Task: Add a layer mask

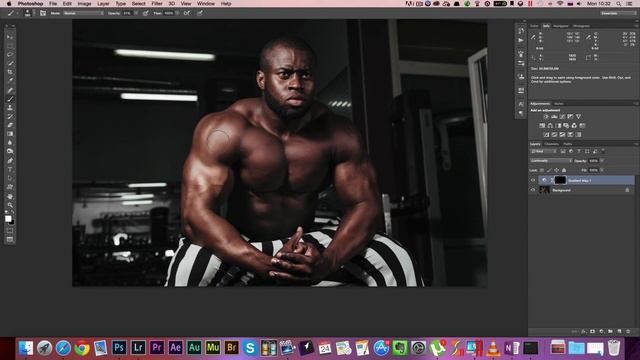Action: (x=593, y=331)
